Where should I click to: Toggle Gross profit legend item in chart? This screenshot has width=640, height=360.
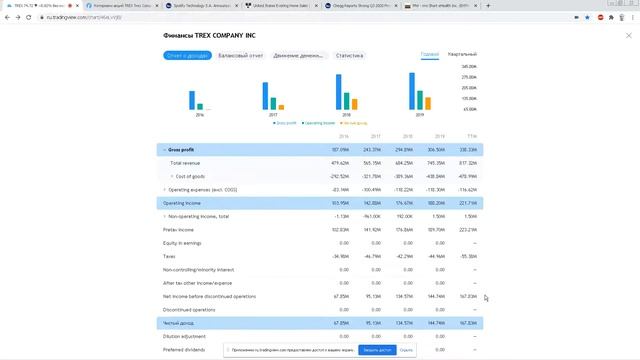pos(284,123)
